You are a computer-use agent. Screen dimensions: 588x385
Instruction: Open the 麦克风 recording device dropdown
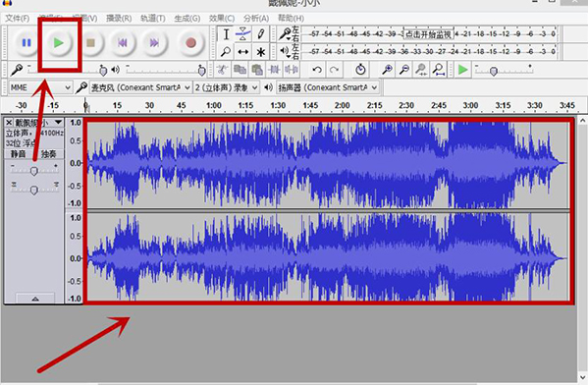click(x=141, y=87)
